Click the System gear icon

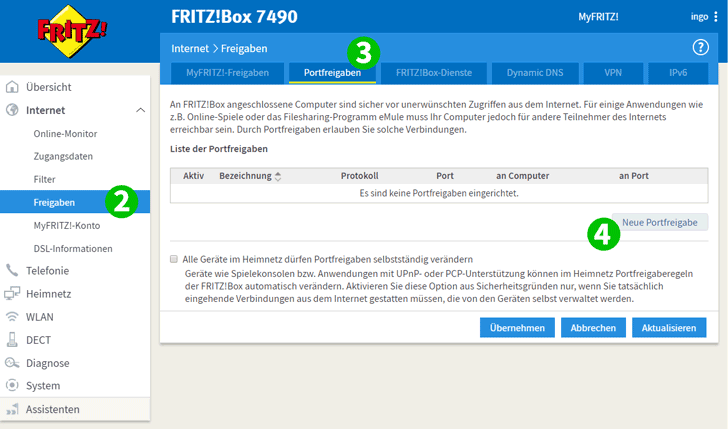(x=12, y=385)
